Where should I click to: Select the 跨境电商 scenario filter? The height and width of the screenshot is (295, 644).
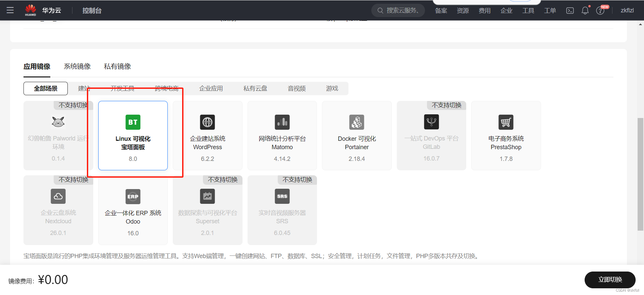coord(167,88)
